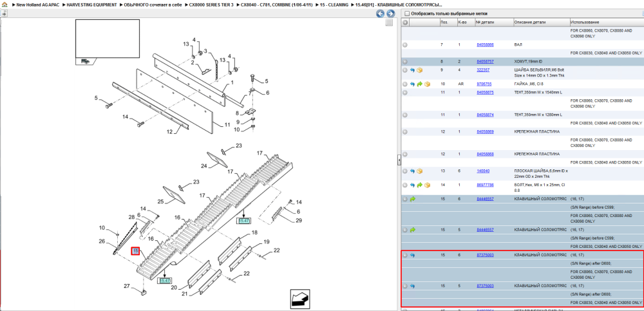This screenshot has width=644, height=311.
Task: Click the 'Использование' column header
Action: (606, 22)
